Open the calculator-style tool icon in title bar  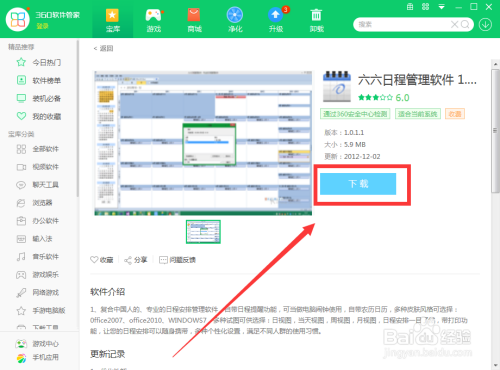click(410, 7)
